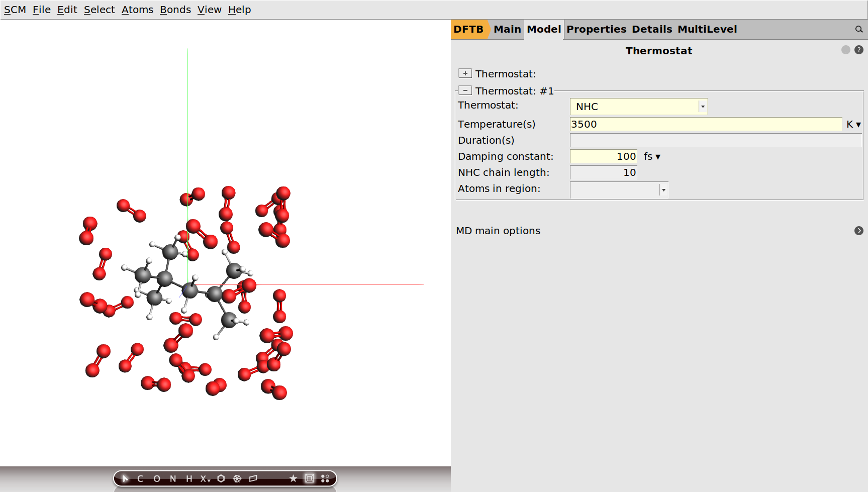Click the periodic box icon in the toolbar
Screen dimensions: 868x492
[310, 478]
